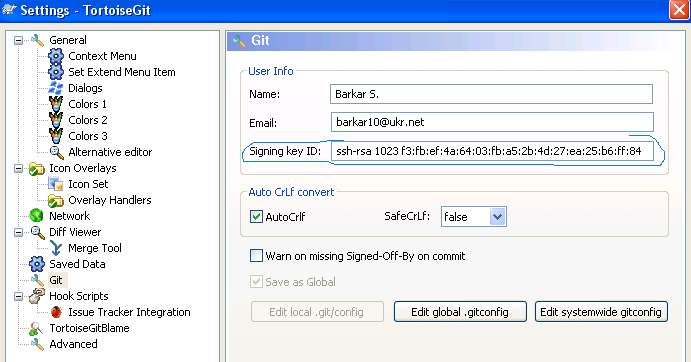
Task: Open the Alternative editor magnifier icon
Action: pos(56,152)
